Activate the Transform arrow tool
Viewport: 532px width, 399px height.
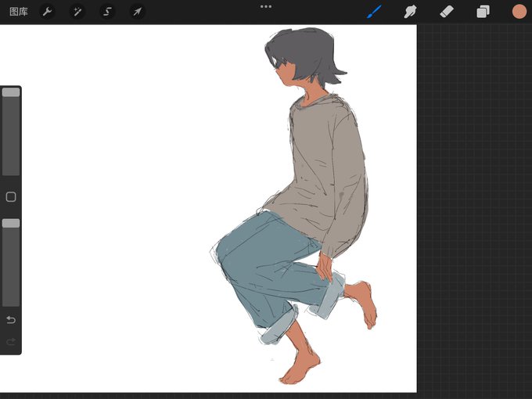click(x=137, y=12)
